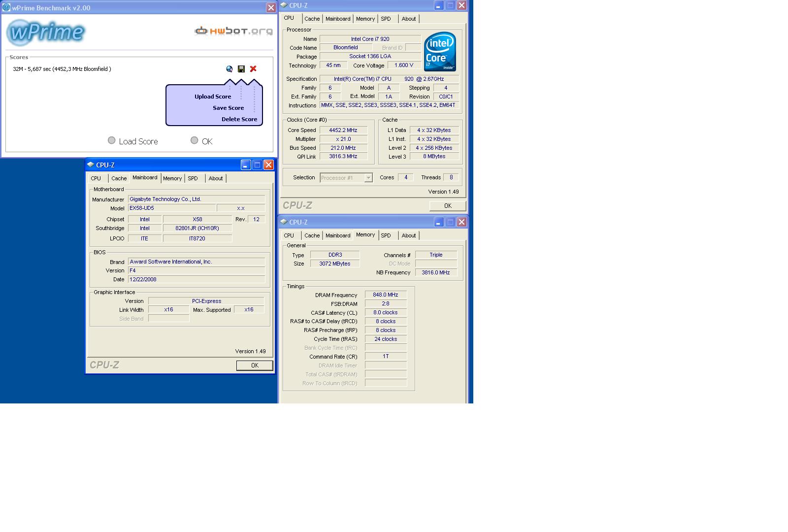The image size is (788, 532).
Task: Click the Bus Speed 212.0 MHz value
Action: tap(343, 148)
